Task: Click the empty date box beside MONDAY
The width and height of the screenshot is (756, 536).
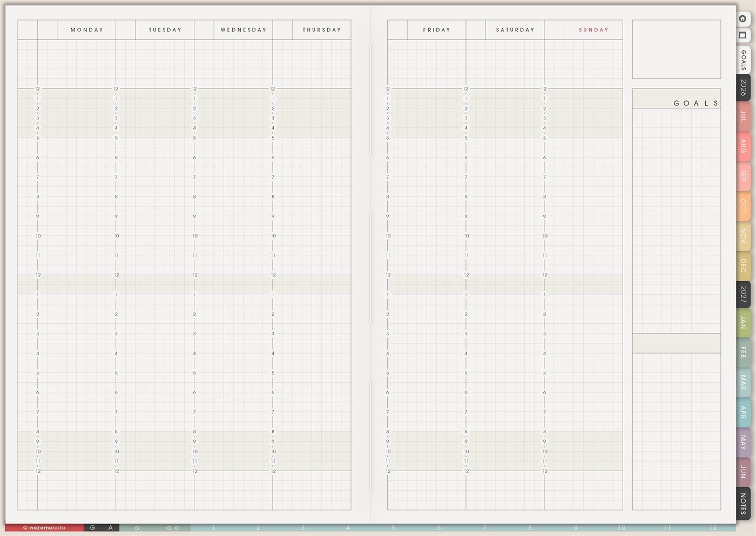Action: (47, 30)
